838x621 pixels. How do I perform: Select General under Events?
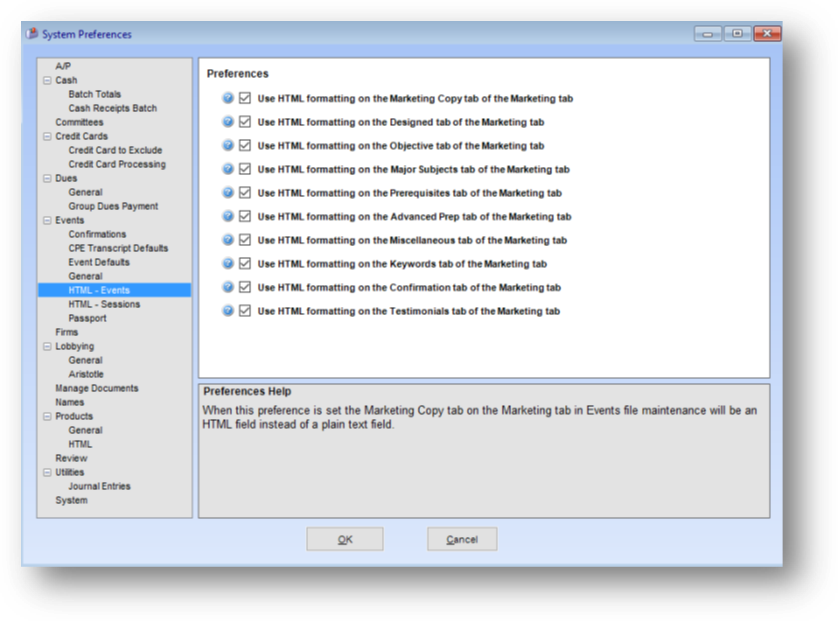point(85,276)
